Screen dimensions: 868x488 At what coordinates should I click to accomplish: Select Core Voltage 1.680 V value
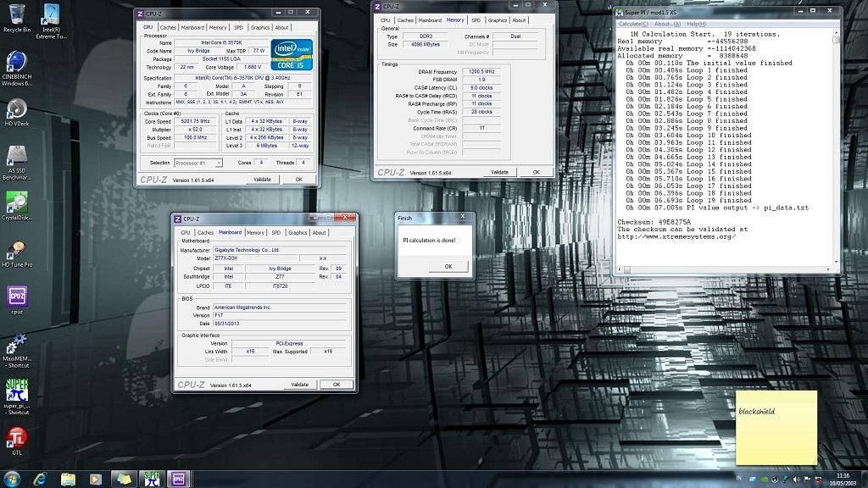(253, 67)
